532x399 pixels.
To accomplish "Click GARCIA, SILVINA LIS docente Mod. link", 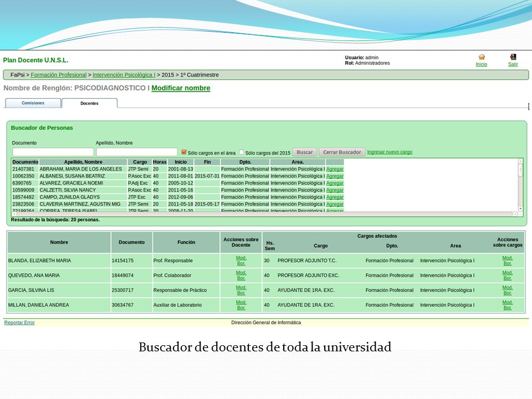I will 241,288.
